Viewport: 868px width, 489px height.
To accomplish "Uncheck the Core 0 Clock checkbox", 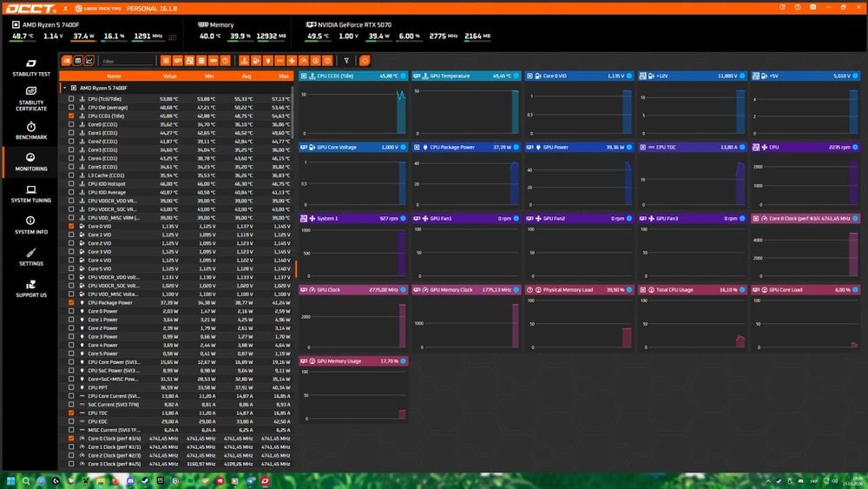I will click(x=71, y=438).
